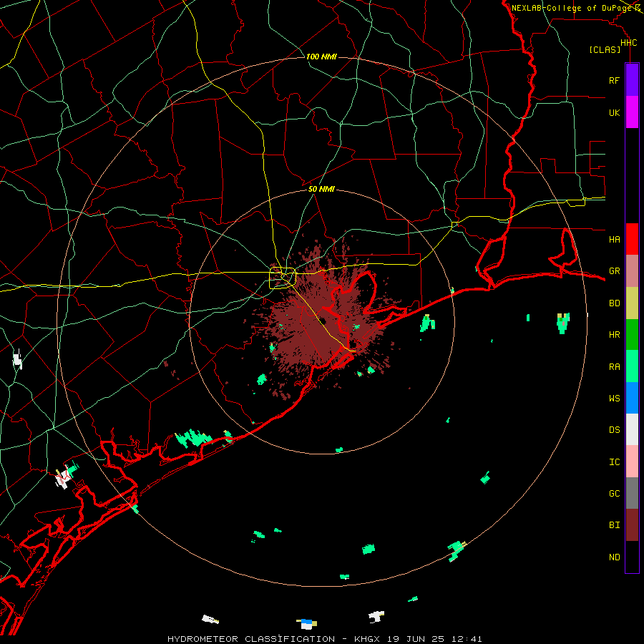Click the 'HA' legend label
Image resolution: width=644 pixels, height=644 pixels.
pos(615,240)
